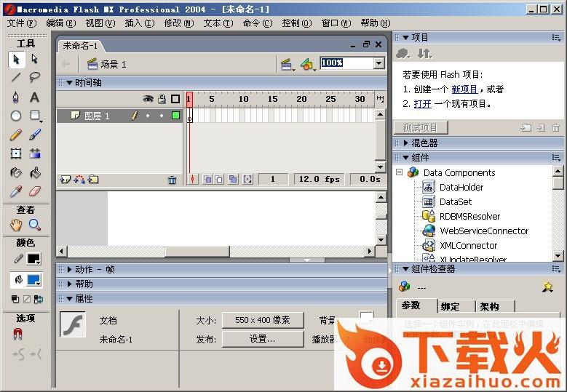Click the 打开 project link
Viewport: 567px width, 392px height.
[422, 104]
